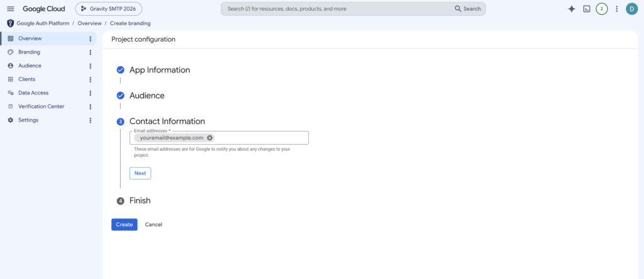
Task: Click the Audience step checkmark icon
Action: 120,96
